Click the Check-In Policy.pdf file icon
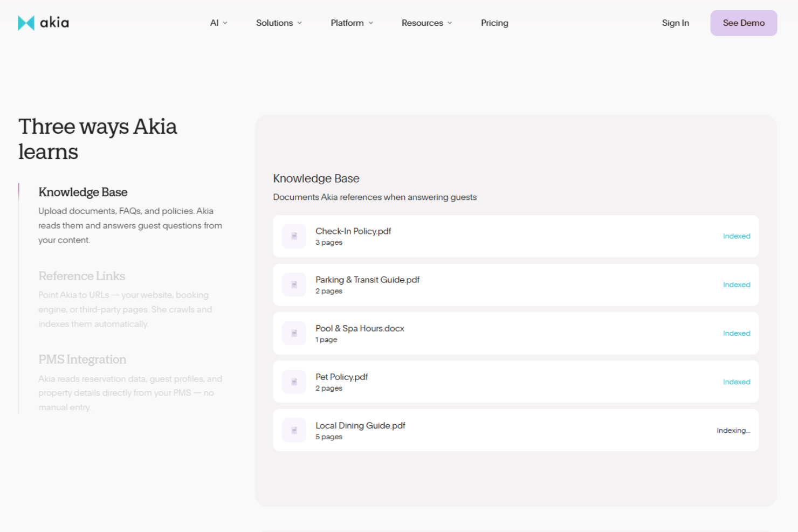This screenshot has width=798, height=532. (x=294, y=236)
